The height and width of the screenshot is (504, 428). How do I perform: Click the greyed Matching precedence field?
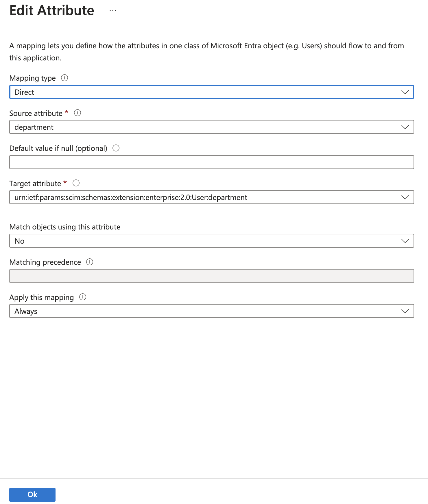(211, 276)
